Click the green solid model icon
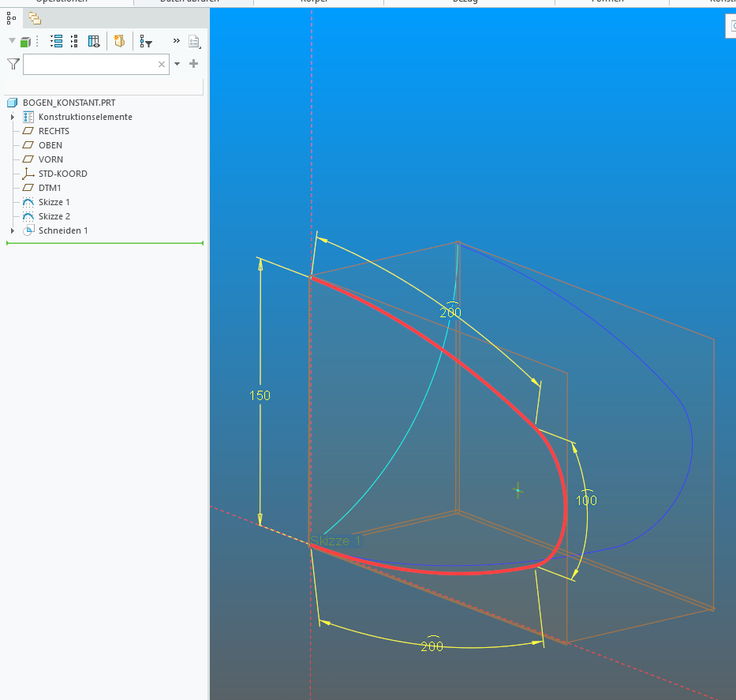The image size is (736, 700). (x=25, y=42)
